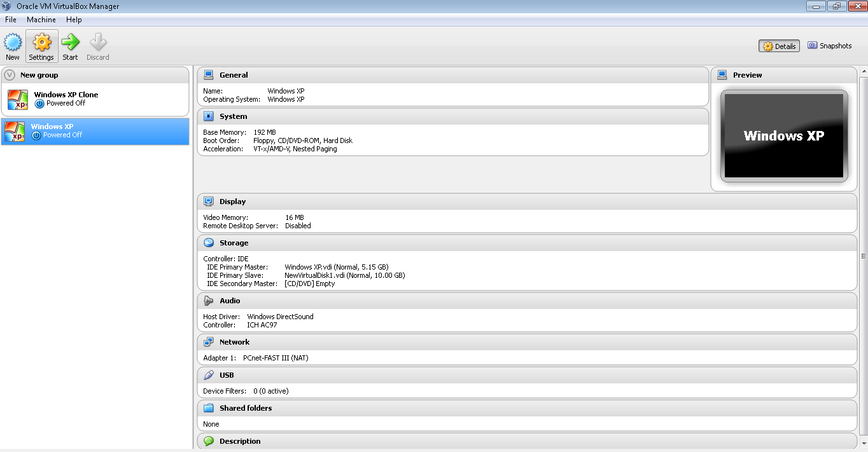Click the Network section icon

pyautogui.click(x=208, y=342)
